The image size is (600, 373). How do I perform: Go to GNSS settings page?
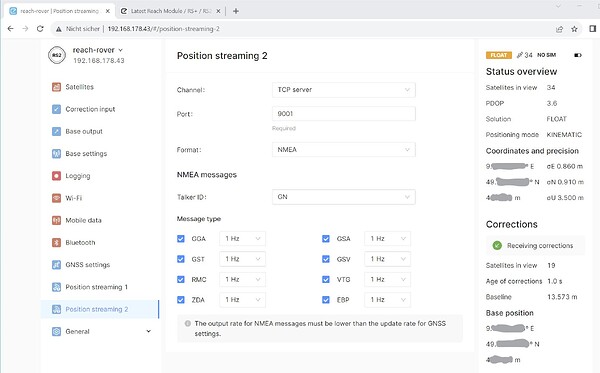click(88, 264)
